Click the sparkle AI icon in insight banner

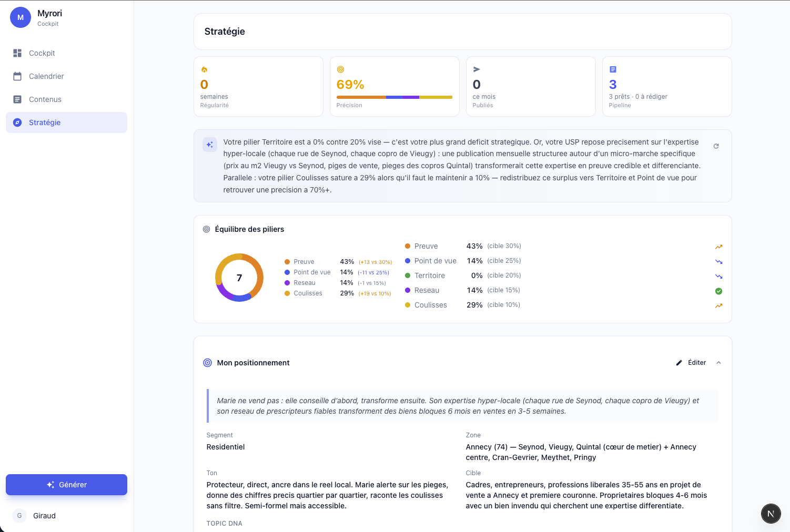(x=210, y=145)
